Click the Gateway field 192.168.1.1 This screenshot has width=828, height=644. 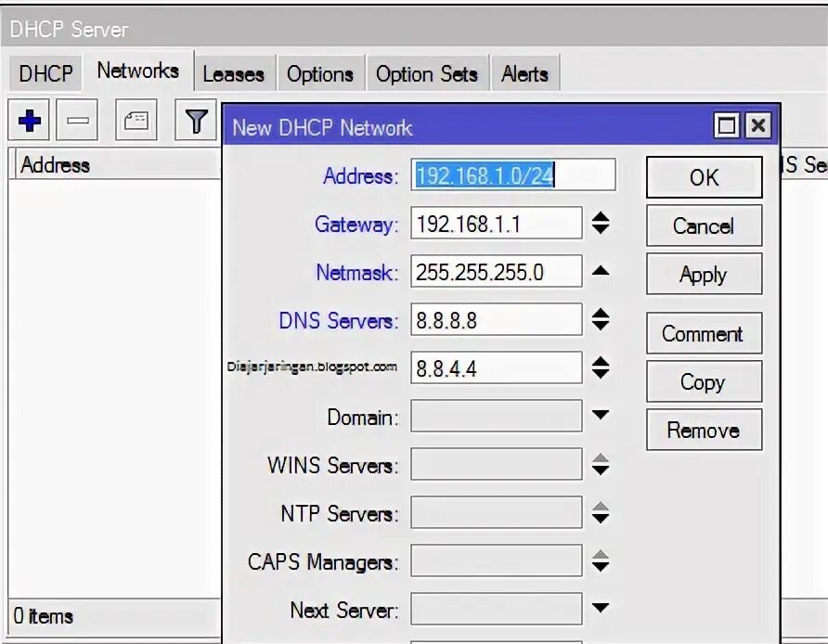[497, 224]
